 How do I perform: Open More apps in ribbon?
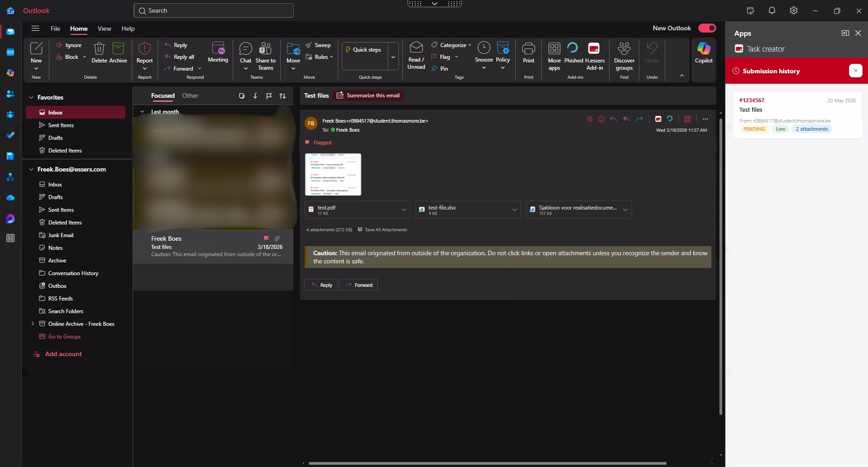click(554, 56)
